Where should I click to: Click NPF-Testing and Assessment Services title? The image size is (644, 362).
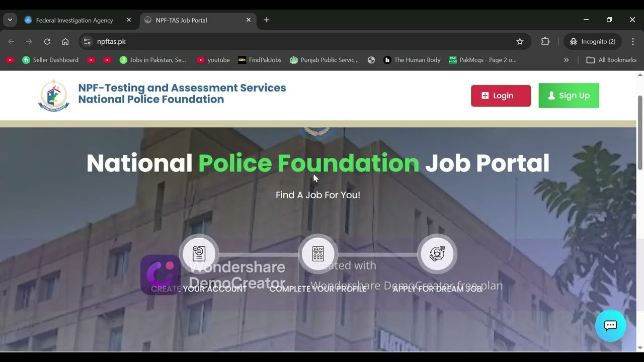coord(182,88)
